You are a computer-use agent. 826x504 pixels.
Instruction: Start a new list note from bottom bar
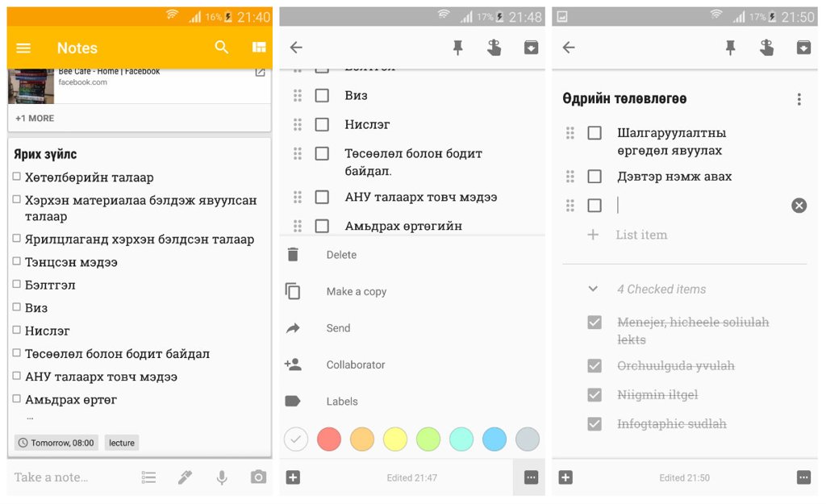click(148, 477)
